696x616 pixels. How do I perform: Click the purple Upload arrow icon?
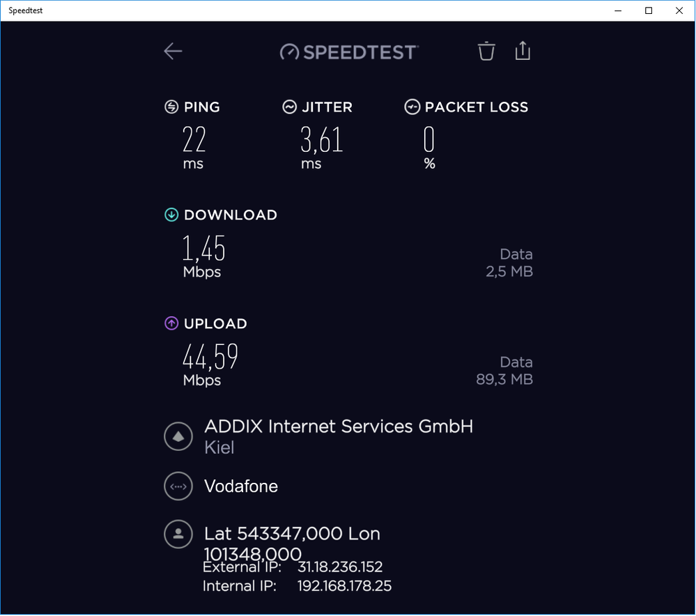point(171,323)
